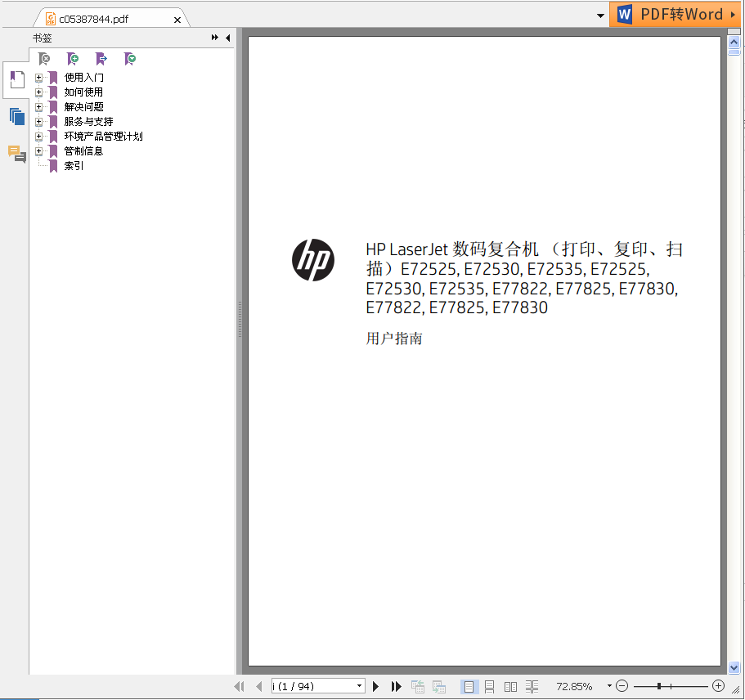The image size is (745, 700).
Task: Click the double-arrow expand panel icon
Action: pos(215,38)
